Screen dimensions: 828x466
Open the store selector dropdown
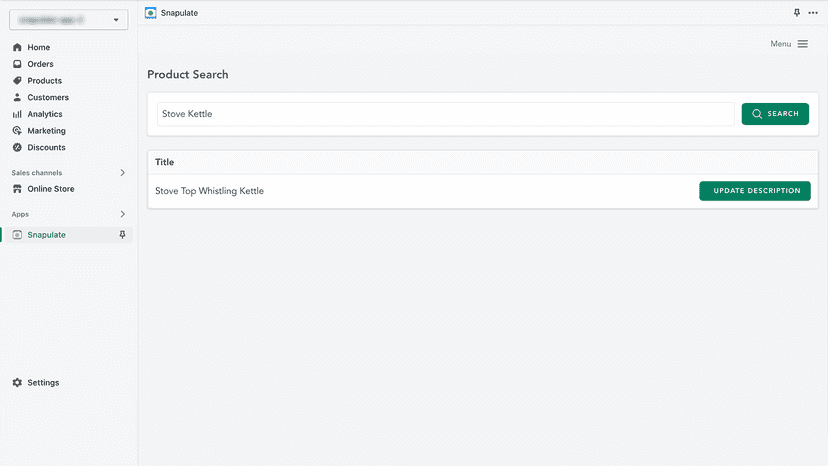click(69, 20)
